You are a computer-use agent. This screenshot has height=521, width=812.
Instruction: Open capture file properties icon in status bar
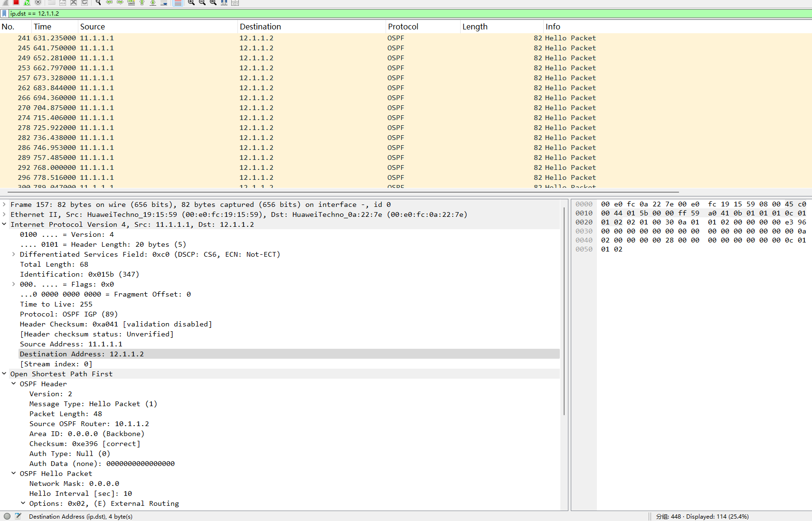(18, 516)
